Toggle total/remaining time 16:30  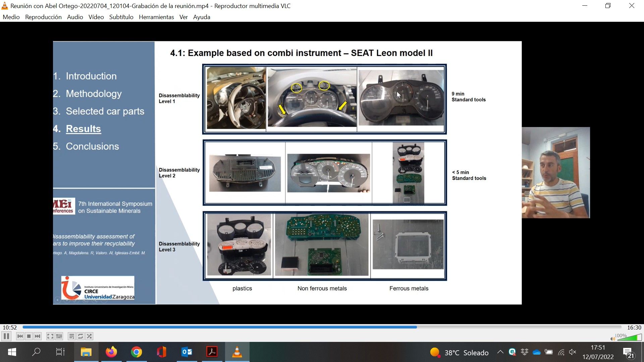point(634,327)
